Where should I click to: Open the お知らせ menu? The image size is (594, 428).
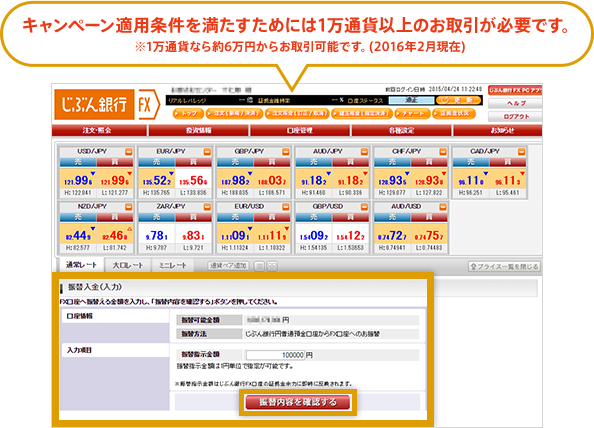[x=498, y=130]
